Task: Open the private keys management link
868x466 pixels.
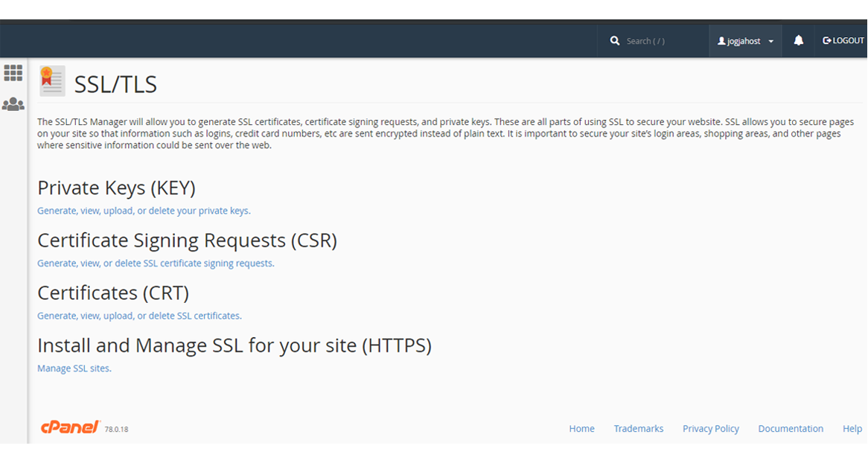Action: coord(144,211)
